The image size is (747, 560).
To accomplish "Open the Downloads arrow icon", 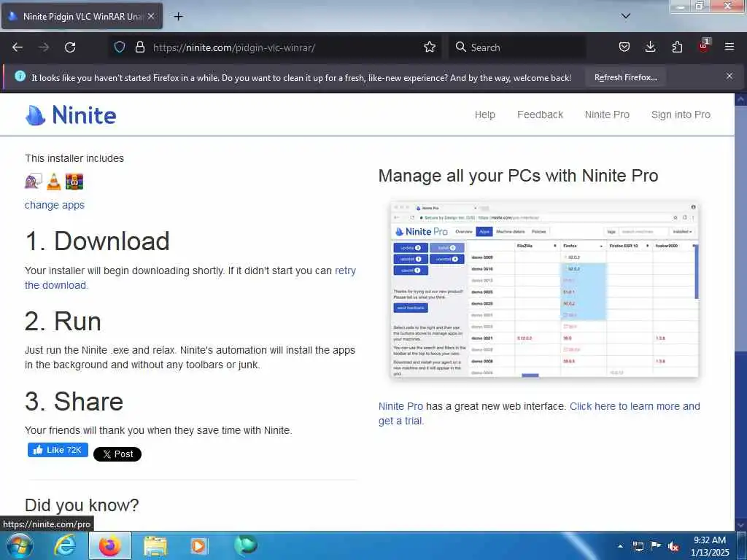I will [x=650, y=47].
